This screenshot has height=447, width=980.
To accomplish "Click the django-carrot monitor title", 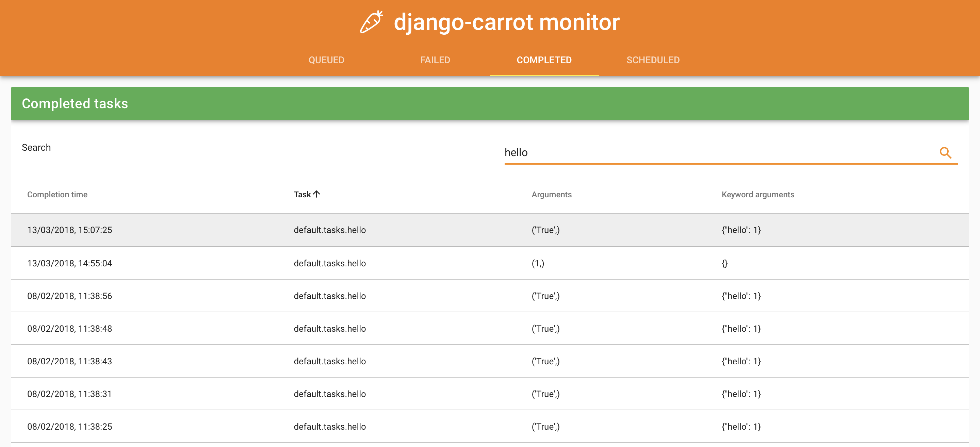I will [x=506, y=22].
